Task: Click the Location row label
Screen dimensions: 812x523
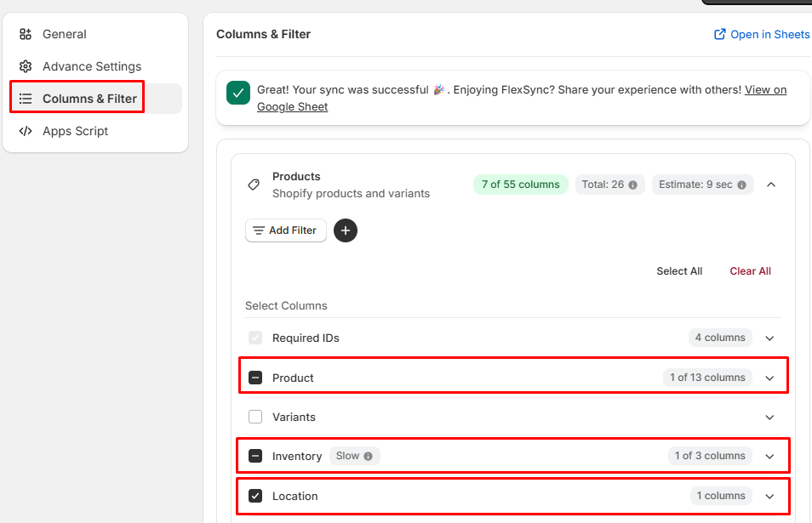Action: (x=295, y=496)
